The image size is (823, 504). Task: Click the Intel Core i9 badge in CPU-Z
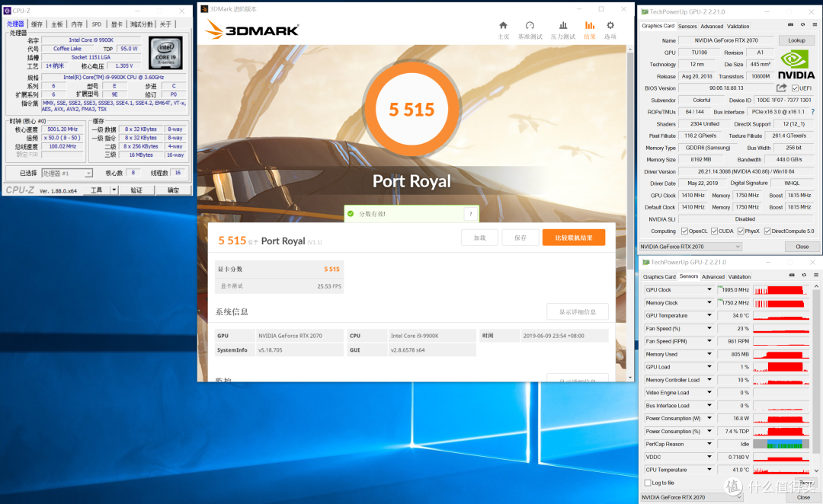tap(166, 53)
